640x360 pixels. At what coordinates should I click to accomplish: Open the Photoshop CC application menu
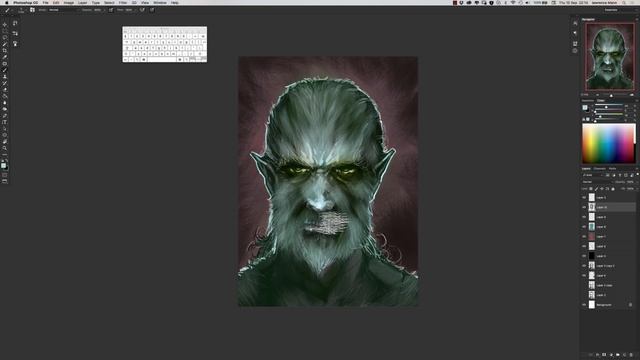coord(25,2)
